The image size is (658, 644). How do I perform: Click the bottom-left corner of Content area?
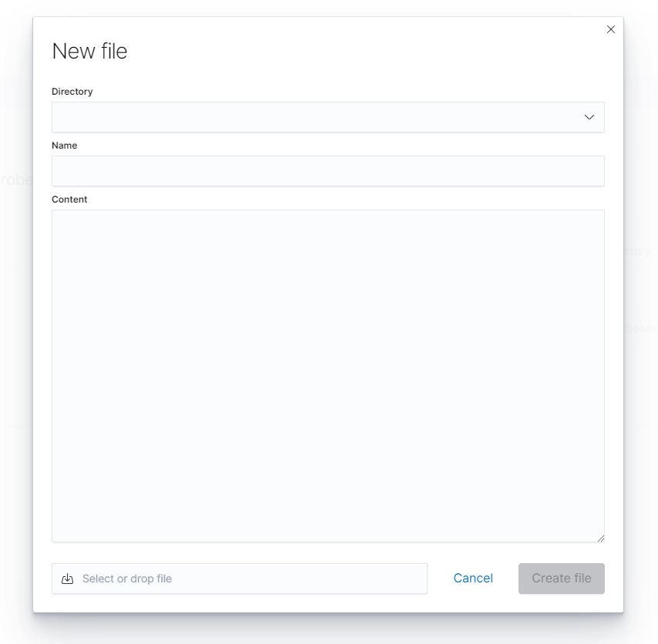pos(59,535)
